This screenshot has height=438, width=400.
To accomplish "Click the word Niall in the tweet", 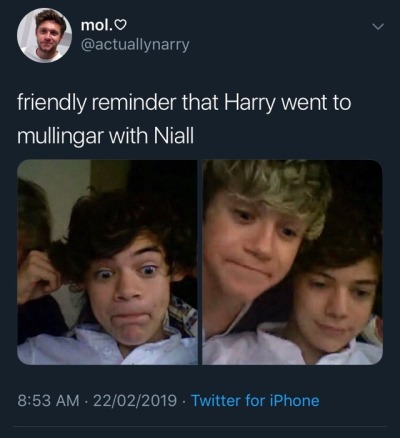I will 174,136.
